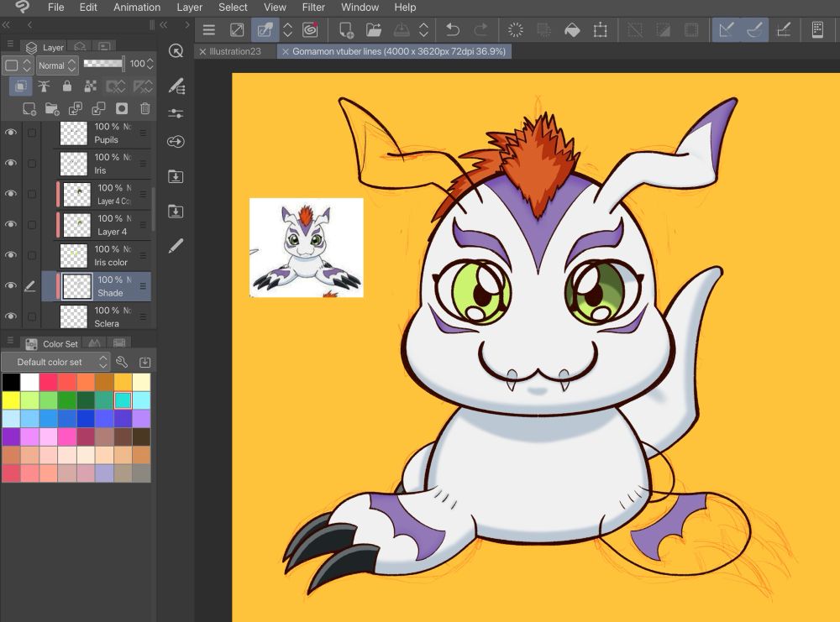This screenshot has height=622, width=840.
Task: Open the command bar hamburger menu
Action: coord(209,30)
